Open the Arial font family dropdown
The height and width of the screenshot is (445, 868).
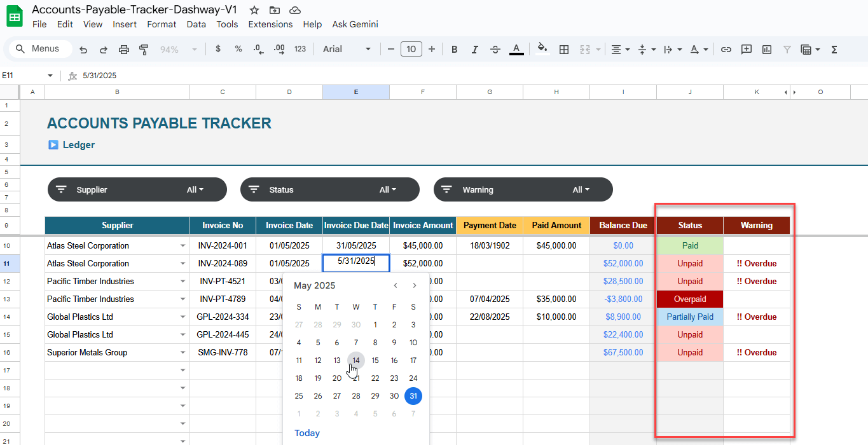[x=347, y=50]
